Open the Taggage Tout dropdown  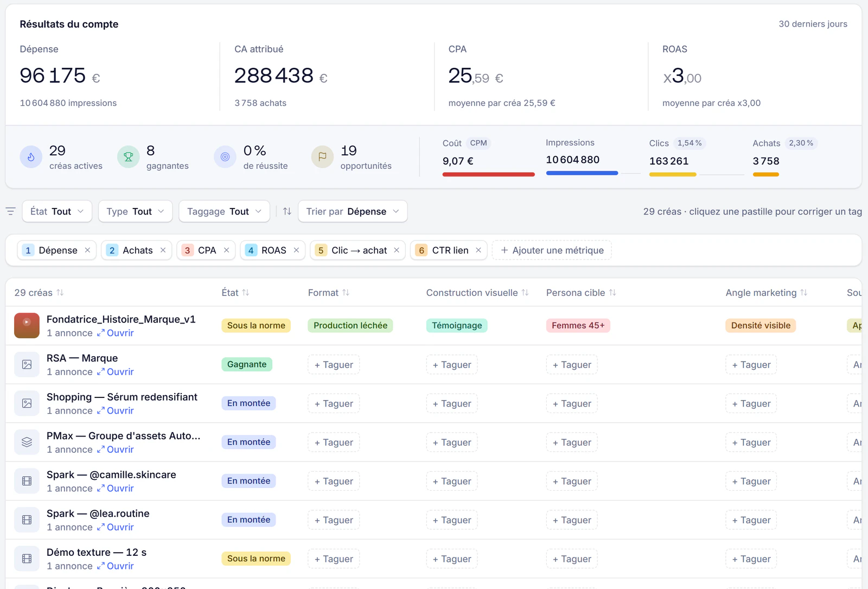click(x=224, y=211)
